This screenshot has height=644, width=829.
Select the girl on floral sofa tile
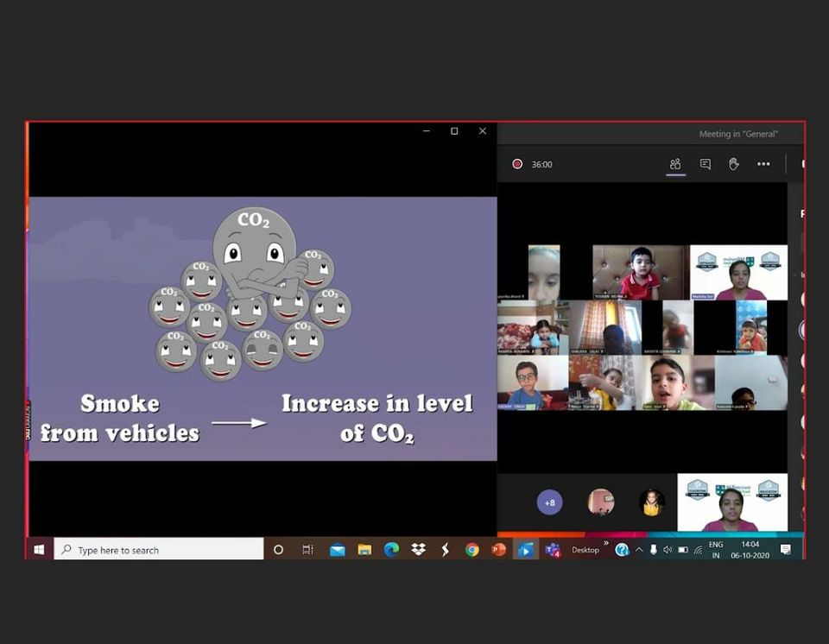pyautogui.click(x=533, y=327)
